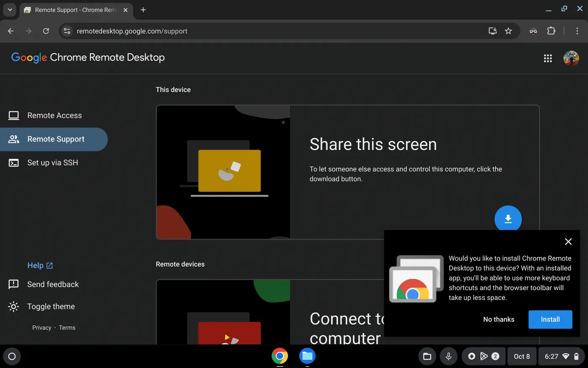Focus the address bar URL
The width and height of the screenshot is (588, 368).
pyautogui.click(x=132, y=31)
